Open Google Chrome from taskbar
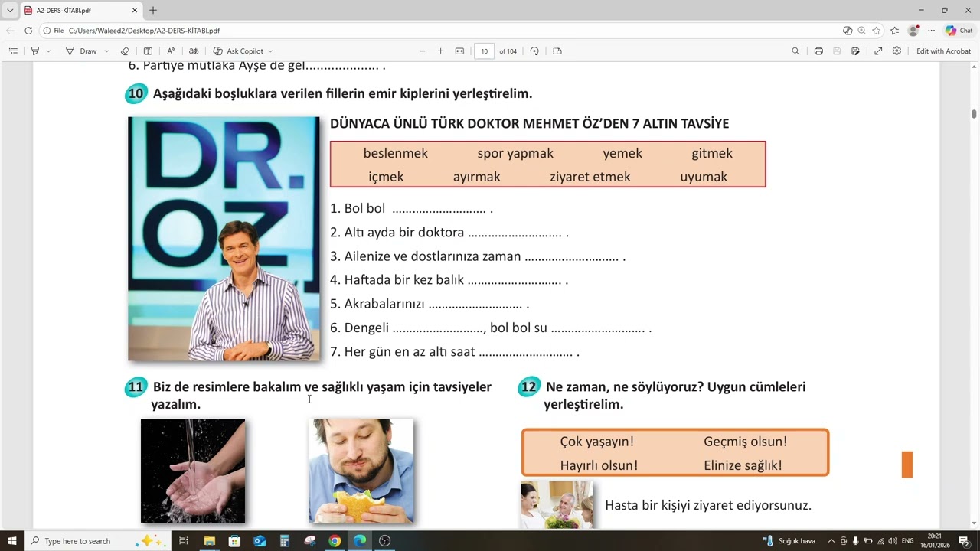Viewport: 980px width, 551px height. [x=335, y=541]
